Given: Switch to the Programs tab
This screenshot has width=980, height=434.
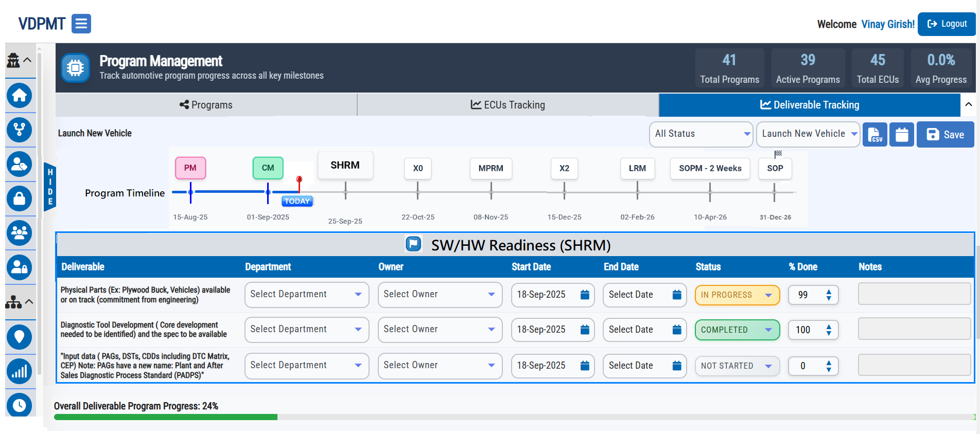Looking at the screenshot, I should (x=206, y=105).
